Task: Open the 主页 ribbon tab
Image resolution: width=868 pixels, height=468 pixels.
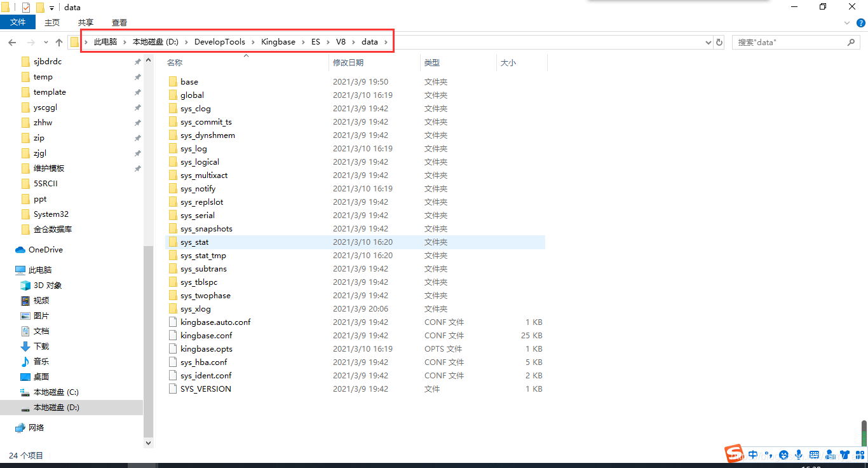Action: [52, 22]
